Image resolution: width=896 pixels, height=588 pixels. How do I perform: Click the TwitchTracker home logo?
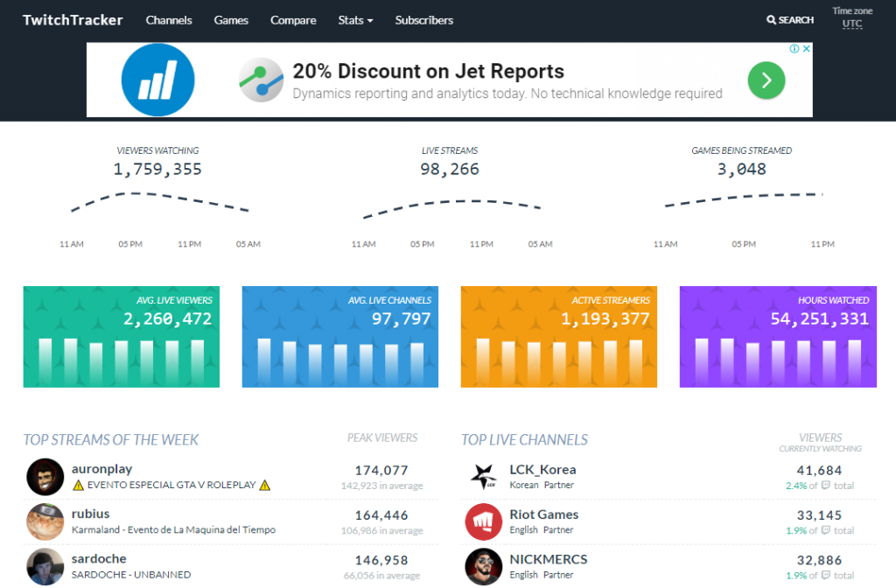pos(73,20)
